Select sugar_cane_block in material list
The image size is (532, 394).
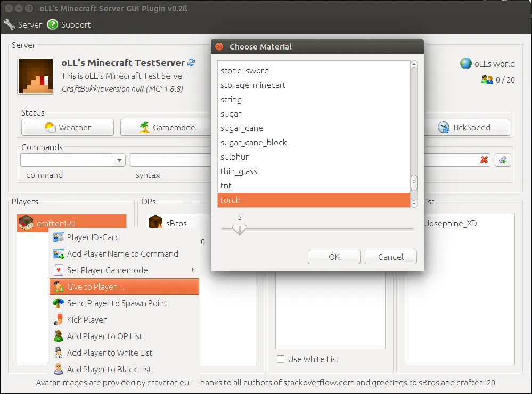pos(314,143)
